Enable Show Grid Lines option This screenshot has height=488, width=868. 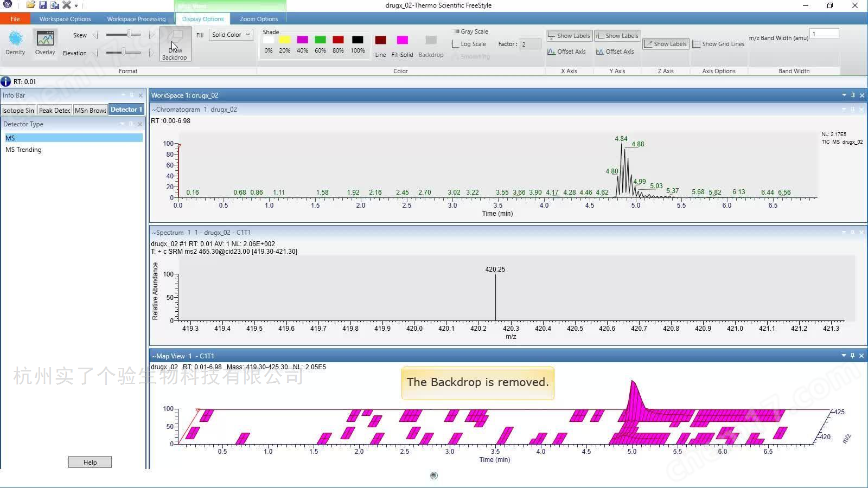coord(718,44)
